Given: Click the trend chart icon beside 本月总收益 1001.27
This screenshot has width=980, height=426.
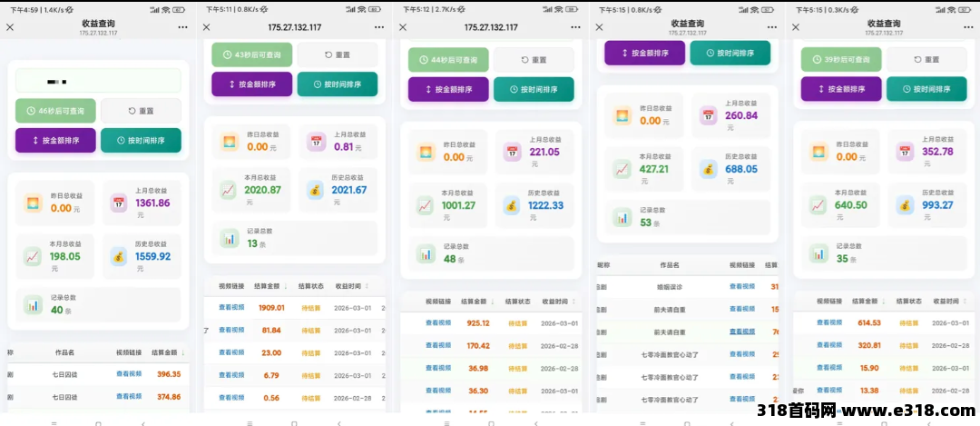Looking at the screenshot, I should coord(425,205).
